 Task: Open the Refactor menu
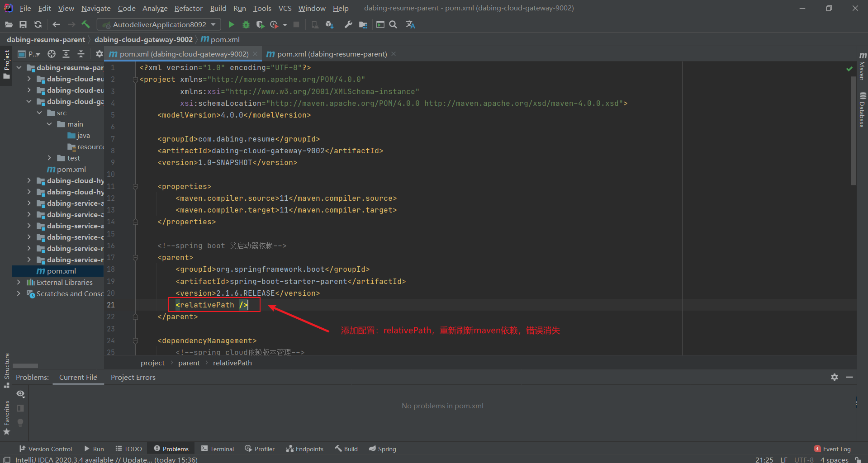tap(188, 8)
